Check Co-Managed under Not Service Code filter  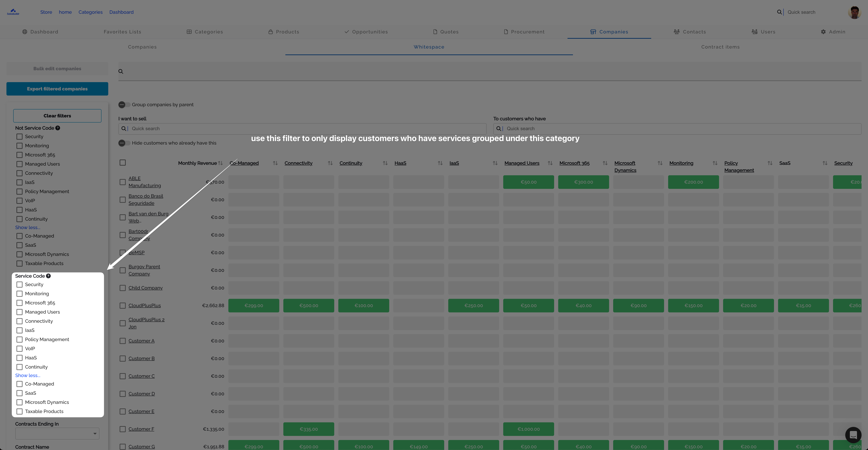click(20, 236)
